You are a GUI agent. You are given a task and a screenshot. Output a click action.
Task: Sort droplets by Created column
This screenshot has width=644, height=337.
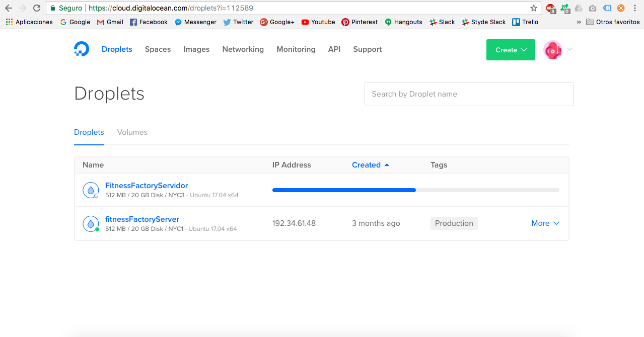[x=370, y=165]
